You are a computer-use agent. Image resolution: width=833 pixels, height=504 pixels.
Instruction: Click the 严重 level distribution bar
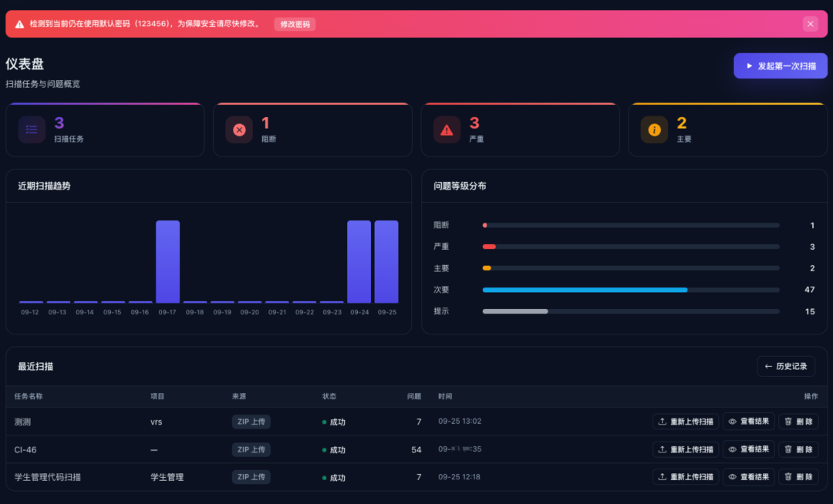click(631, 247)
